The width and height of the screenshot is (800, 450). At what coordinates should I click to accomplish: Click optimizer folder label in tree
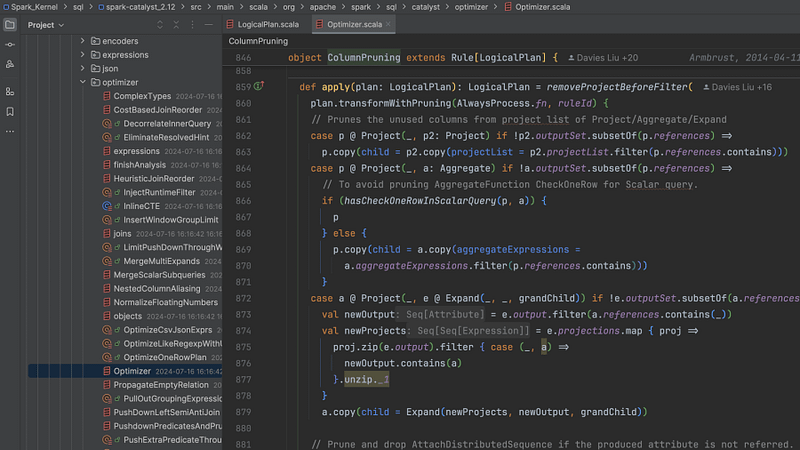(120, 82)
